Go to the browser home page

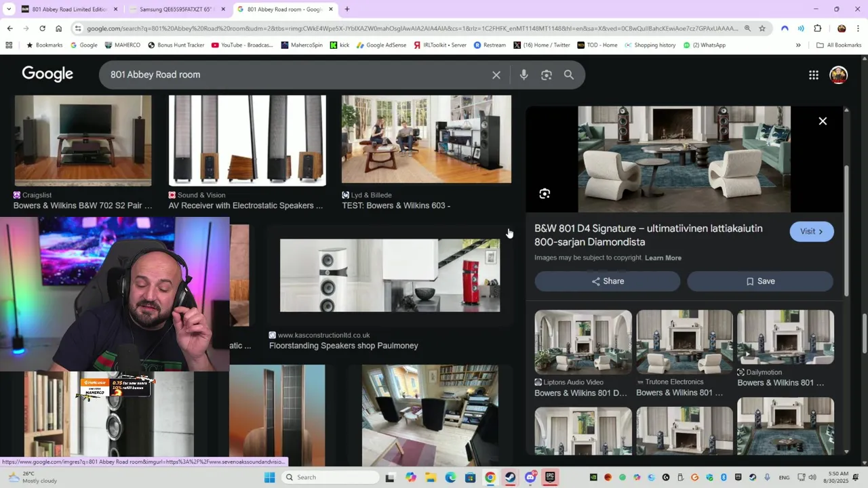point(58,28)
